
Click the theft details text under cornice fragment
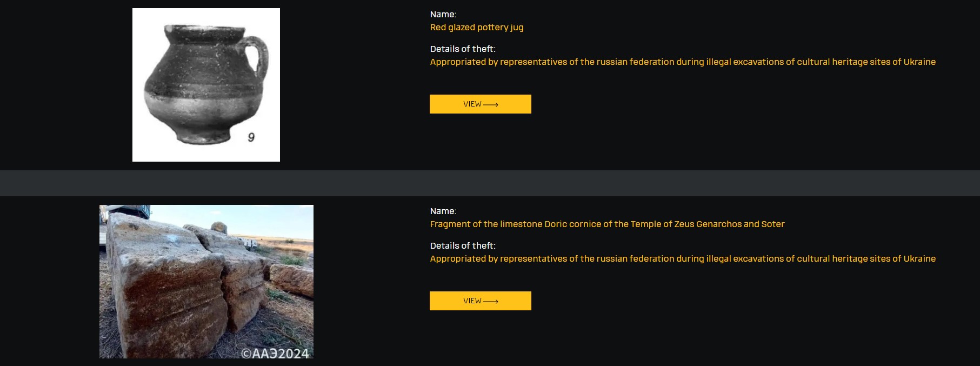coord(683,258)
